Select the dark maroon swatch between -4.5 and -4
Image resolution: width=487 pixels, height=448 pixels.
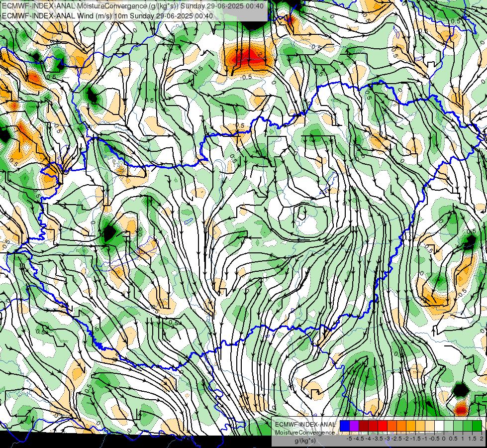pyautogui.click(x=364, y=426)
